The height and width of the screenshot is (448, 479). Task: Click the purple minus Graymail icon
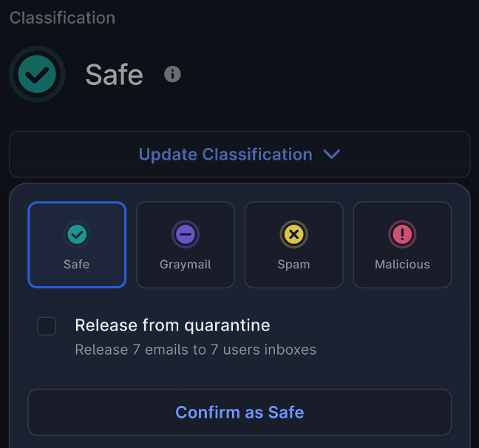click(186, 234)
